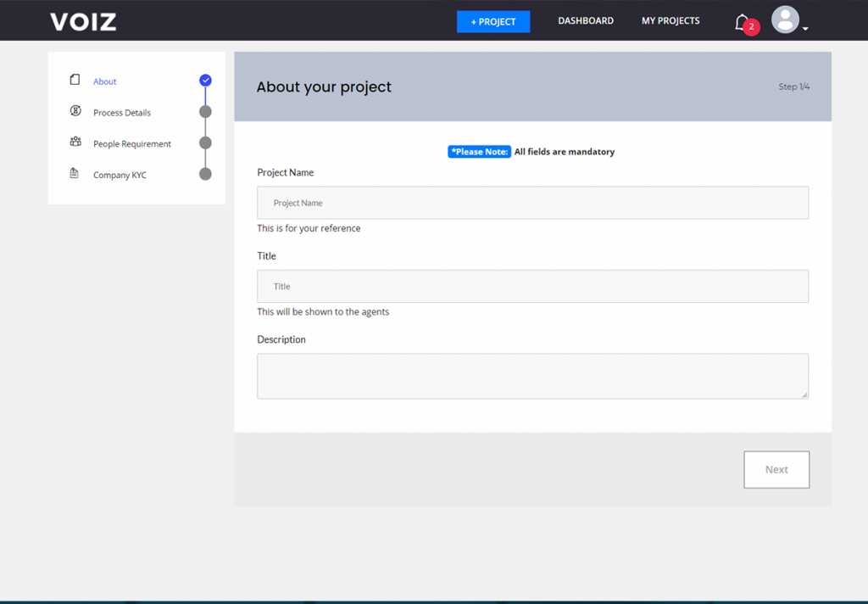
Task: Click the *Please Note: badge
Action: 480,152
